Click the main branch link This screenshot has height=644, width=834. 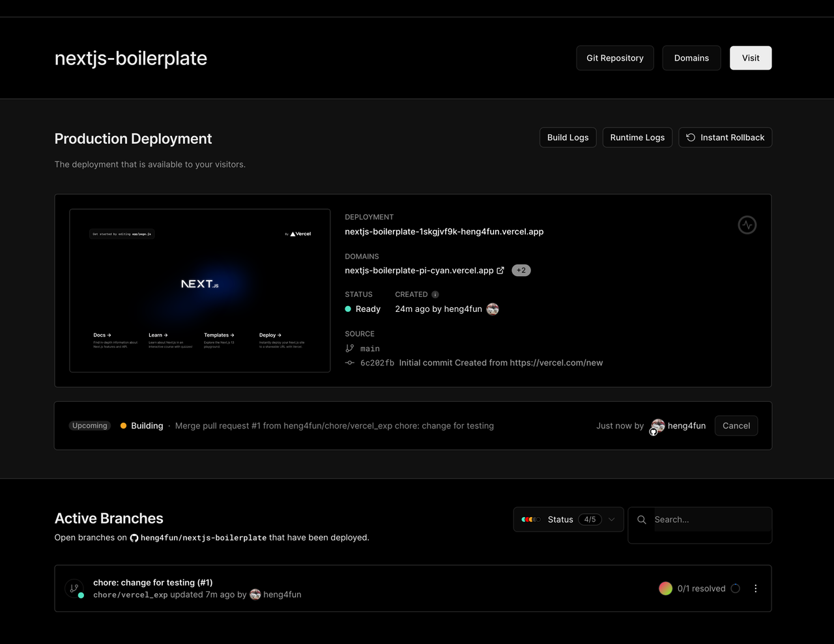(370, 349)
